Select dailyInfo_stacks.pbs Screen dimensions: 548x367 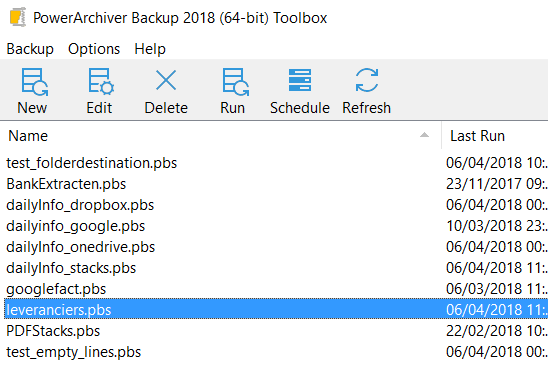click(x=71, y=268)
